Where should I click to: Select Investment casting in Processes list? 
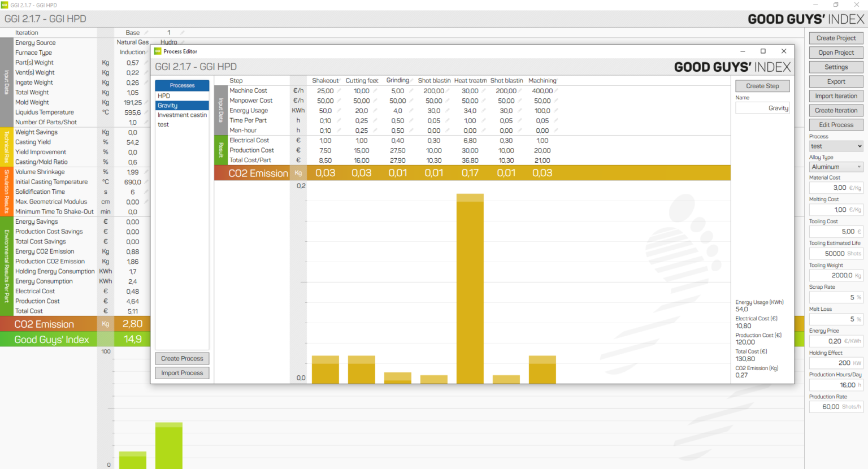(x=182, y=115)
